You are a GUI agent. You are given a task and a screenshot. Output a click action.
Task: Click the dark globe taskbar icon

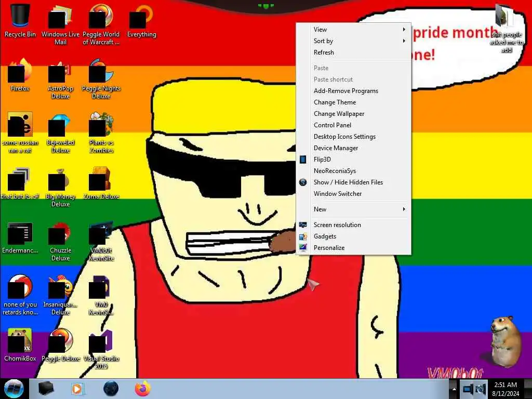(111, 389)
